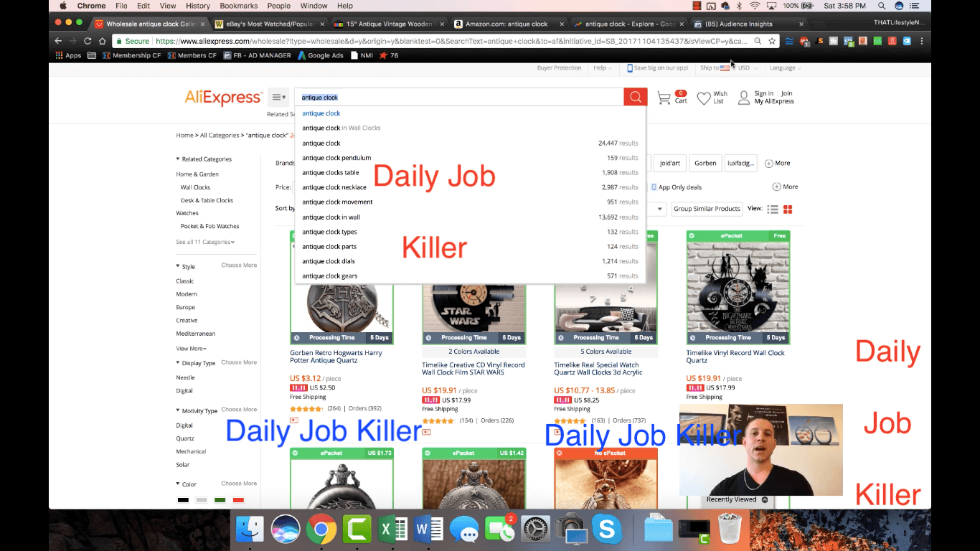This screenshot has width=980, height=551.
Task: Open the Help dropdown
Action: (603, 68)
